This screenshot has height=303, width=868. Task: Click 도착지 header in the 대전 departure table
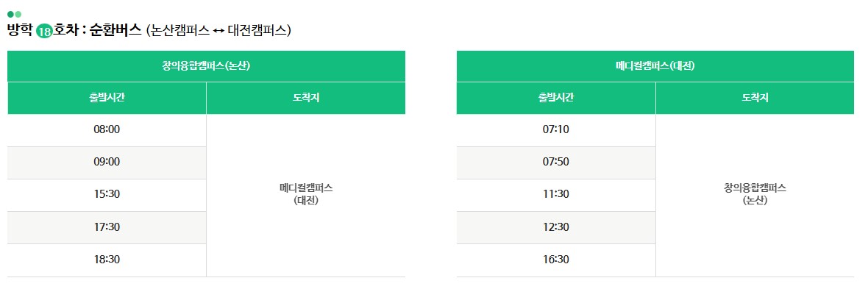[755, 98]
